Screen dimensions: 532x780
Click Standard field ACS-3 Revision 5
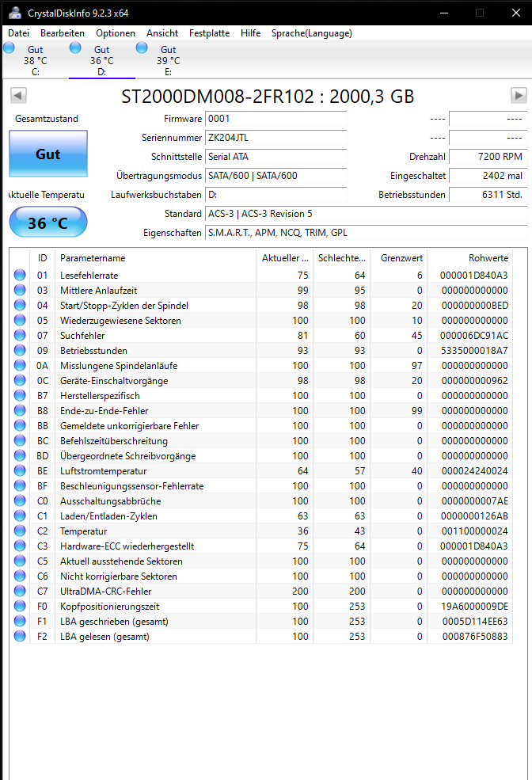[x=366, y=214]
